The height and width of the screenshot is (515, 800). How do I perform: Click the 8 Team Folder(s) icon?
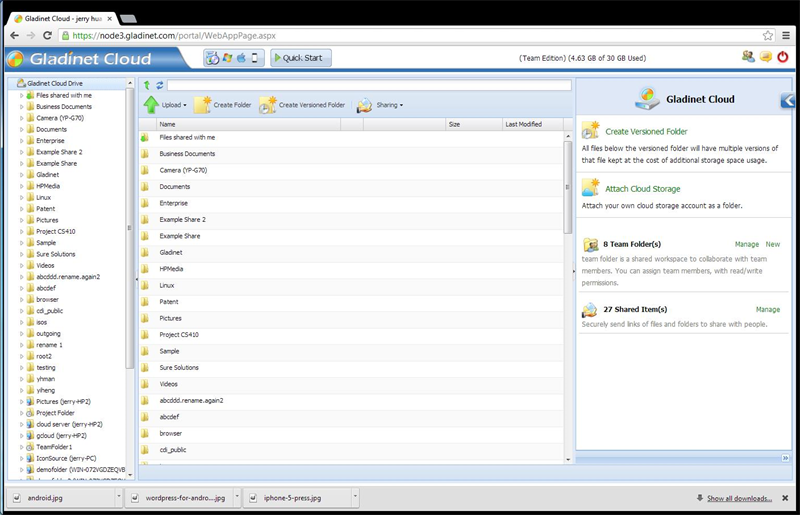pyautogui.click(x=591, y=244)
